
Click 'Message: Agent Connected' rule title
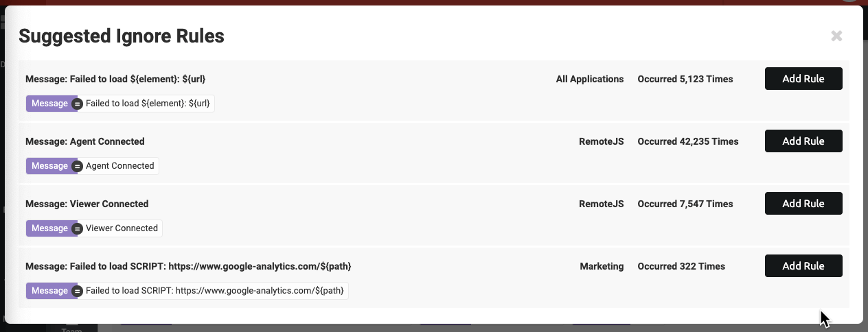point(85,141)
